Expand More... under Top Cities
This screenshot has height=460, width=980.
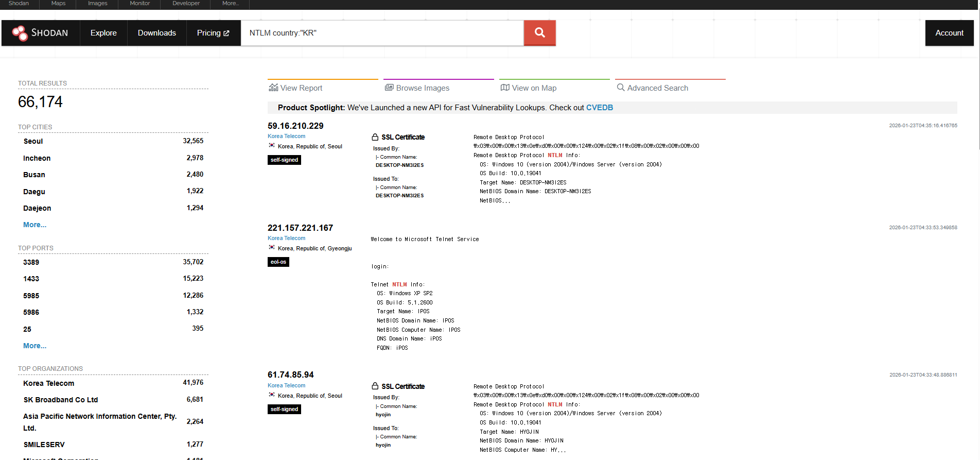pos(34,225)
